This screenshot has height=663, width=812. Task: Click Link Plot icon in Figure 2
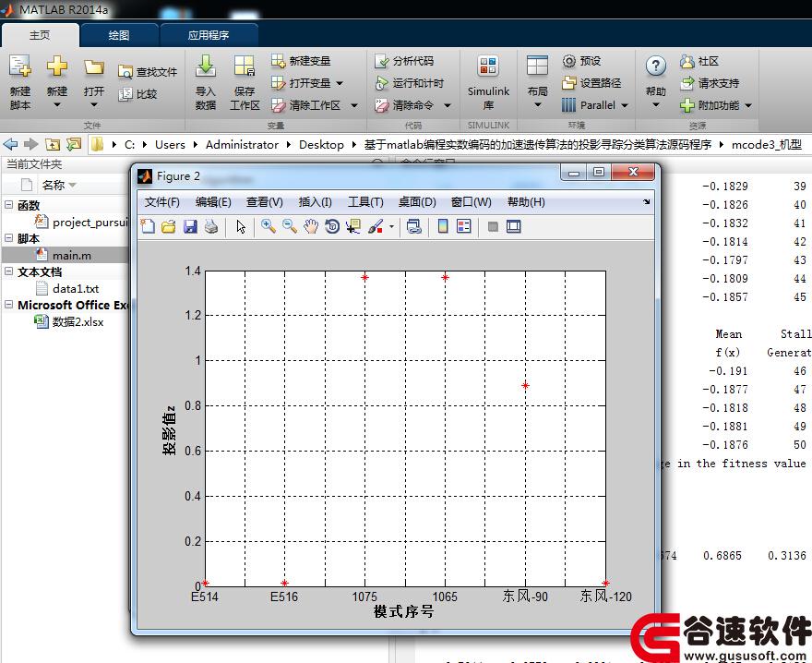click(413, 226)
